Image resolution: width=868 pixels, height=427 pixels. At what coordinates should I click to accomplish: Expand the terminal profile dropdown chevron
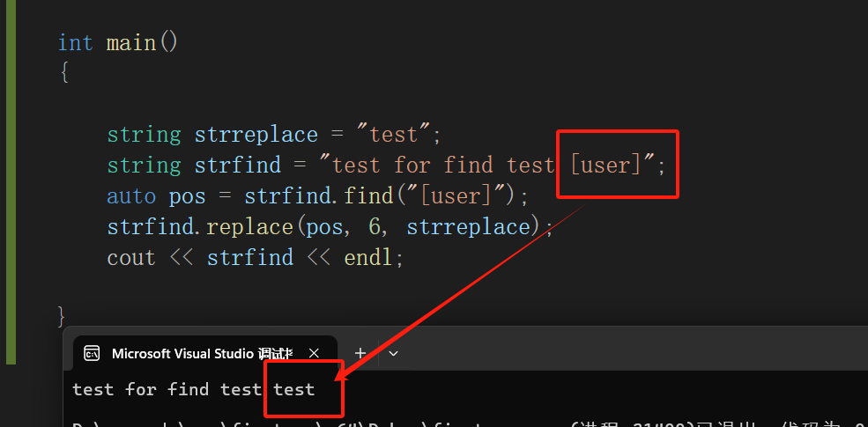(394, 353)
